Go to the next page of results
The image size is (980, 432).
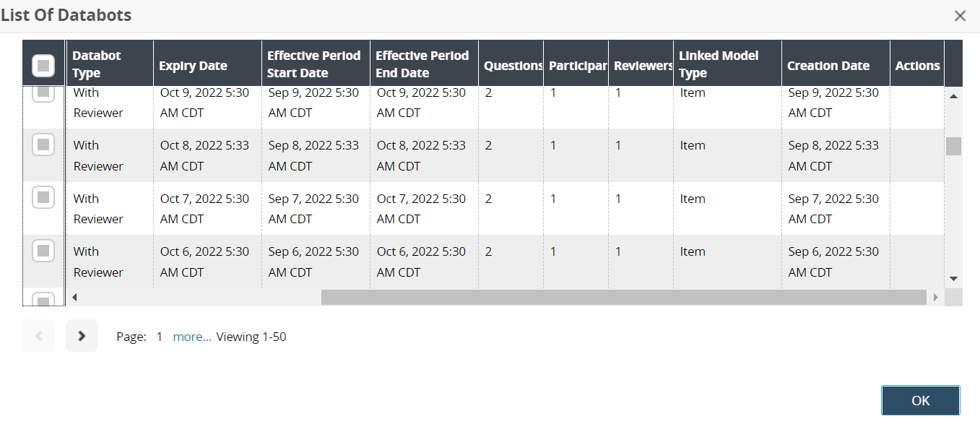click(x=82, y=336)
